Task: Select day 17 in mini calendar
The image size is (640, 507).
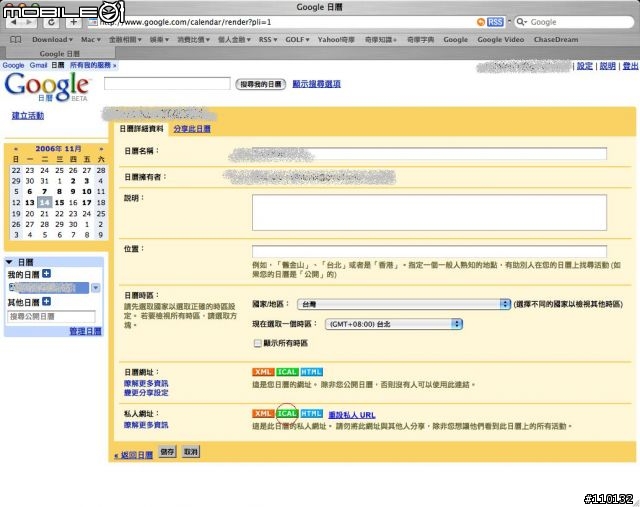Action: (x=87, y=202)
